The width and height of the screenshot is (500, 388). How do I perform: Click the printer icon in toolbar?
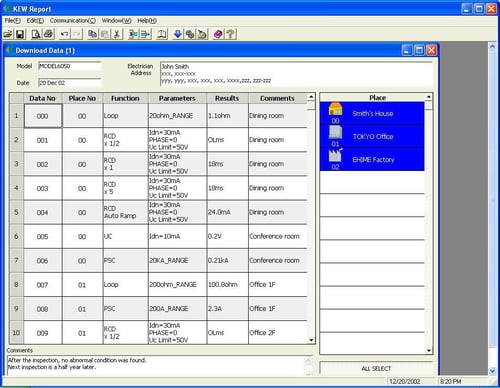coord(48,34)
